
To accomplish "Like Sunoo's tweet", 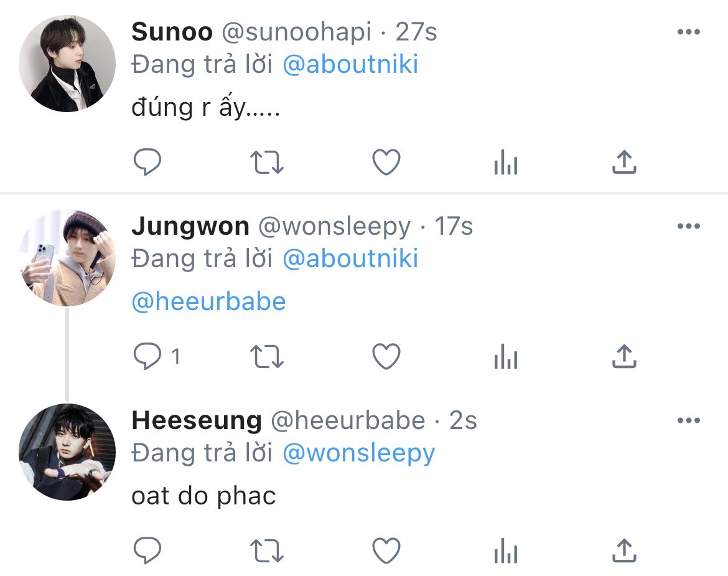I will [x=386, y=163].
